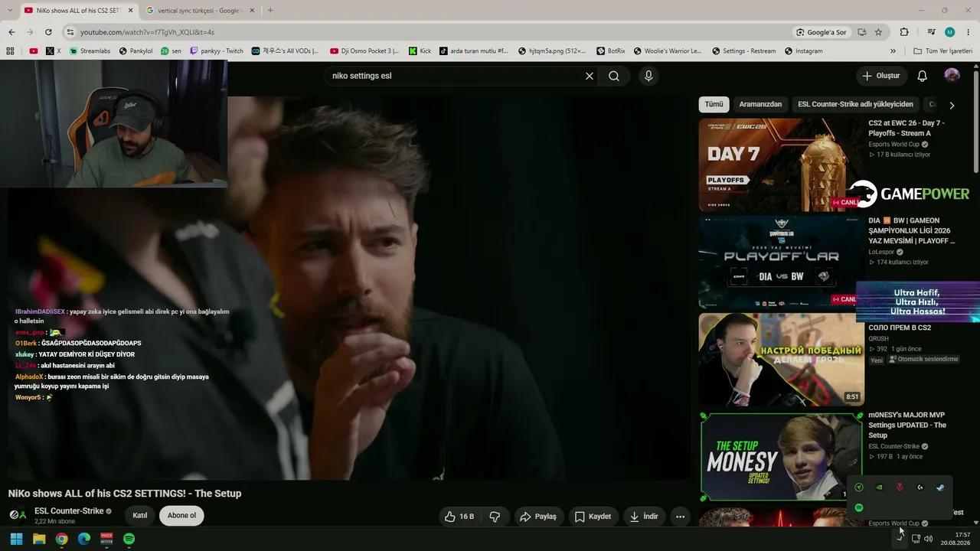Open the volume control in system tray
Viewport: 980px width, 551px height.
click(929, 539)
